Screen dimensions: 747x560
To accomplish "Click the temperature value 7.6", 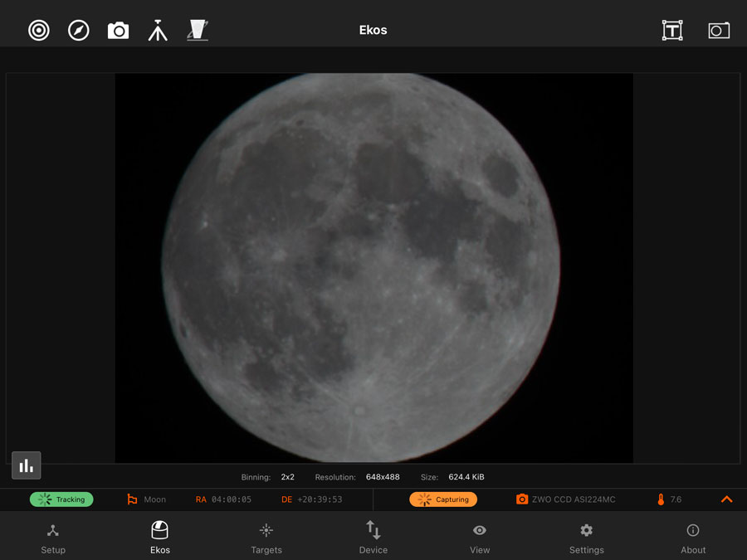I will 676,499.
